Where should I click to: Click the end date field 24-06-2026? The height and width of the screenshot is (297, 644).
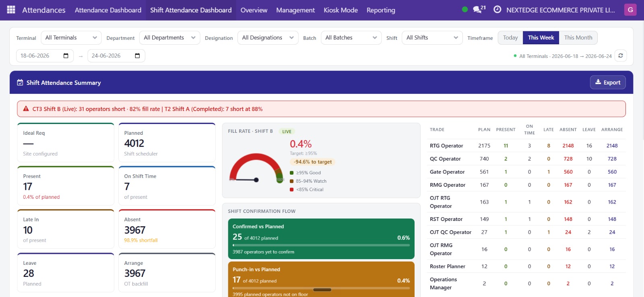(x=116, y=56)
